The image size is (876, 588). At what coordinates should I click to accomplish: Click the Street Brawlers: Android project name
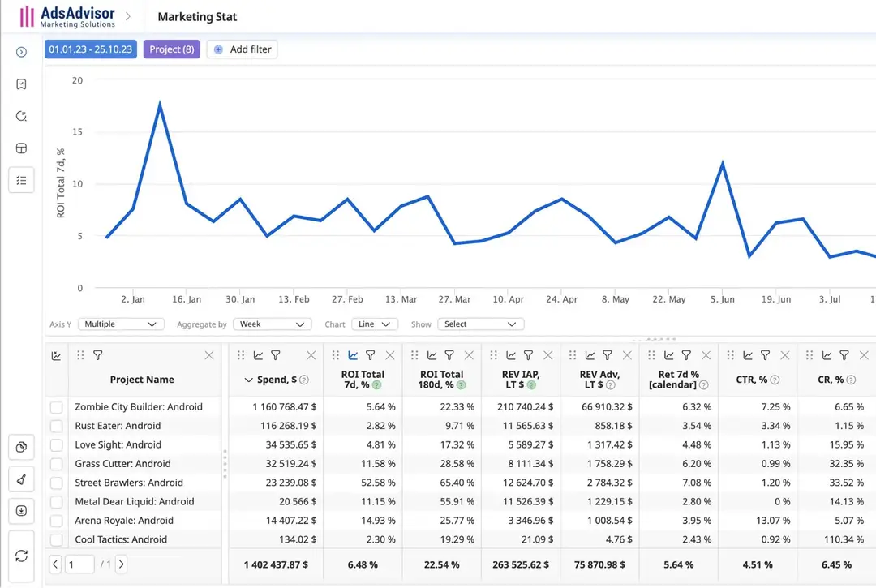click(129, 483)
